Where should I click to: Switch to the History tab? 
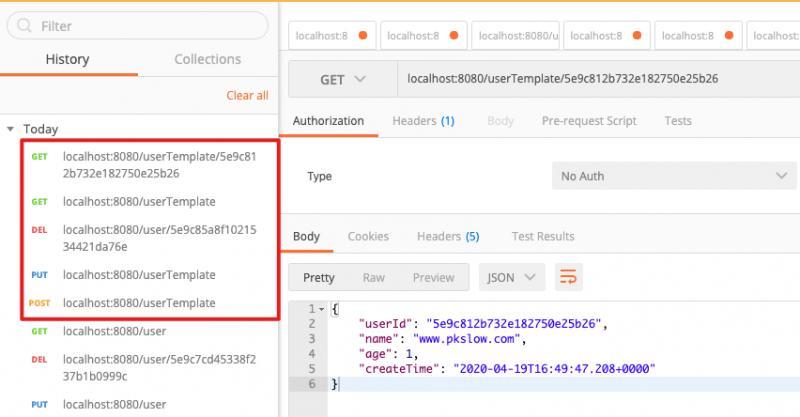pyautogui.click(x=67, y=59)
